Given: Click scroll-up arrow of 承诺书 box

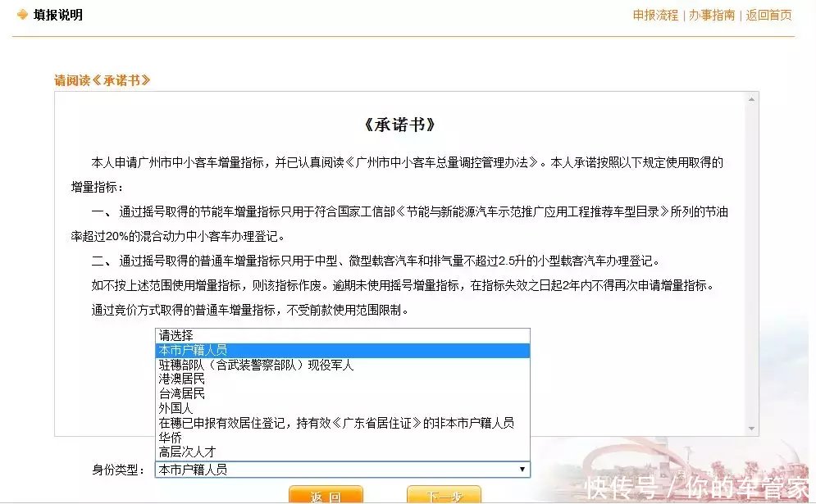Looking at the screenshot, I should 751,99.
